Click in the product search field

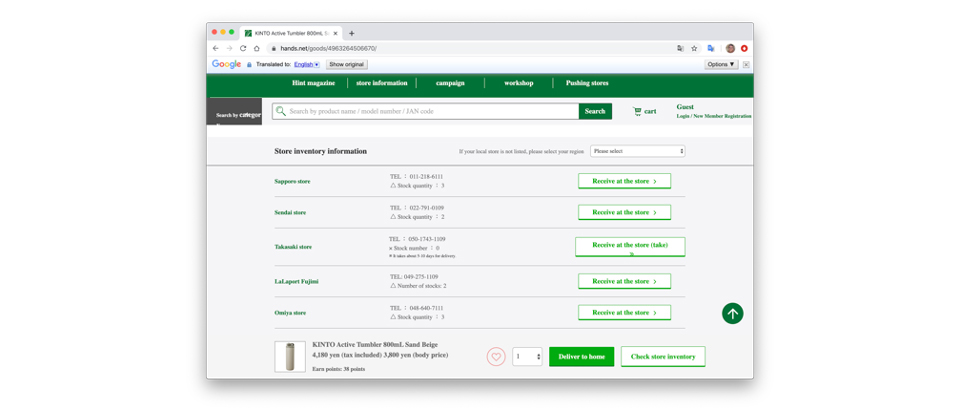click(430, 111)
